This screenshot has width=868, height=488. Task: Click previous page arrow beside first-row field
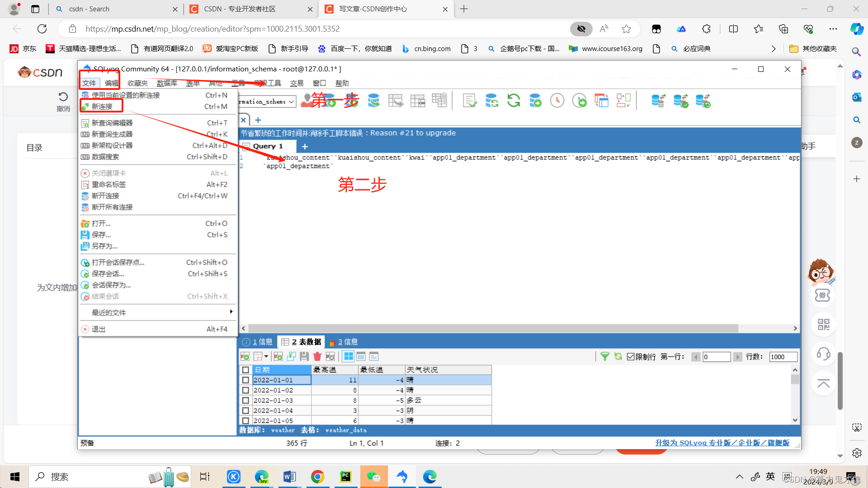(696, 357)
